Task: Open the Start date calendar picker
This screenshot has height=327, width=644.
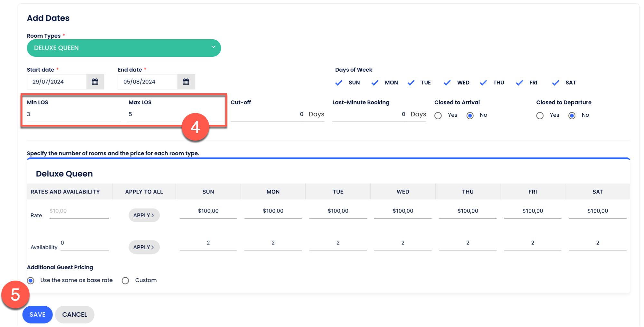Action: coord(95,82)
